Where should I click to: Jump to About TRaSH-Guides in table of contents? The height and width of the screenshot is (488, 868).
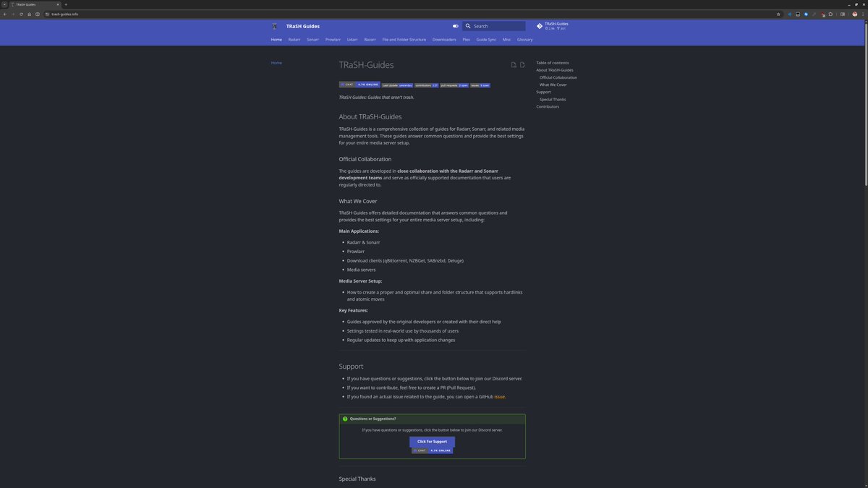point(554,70)
